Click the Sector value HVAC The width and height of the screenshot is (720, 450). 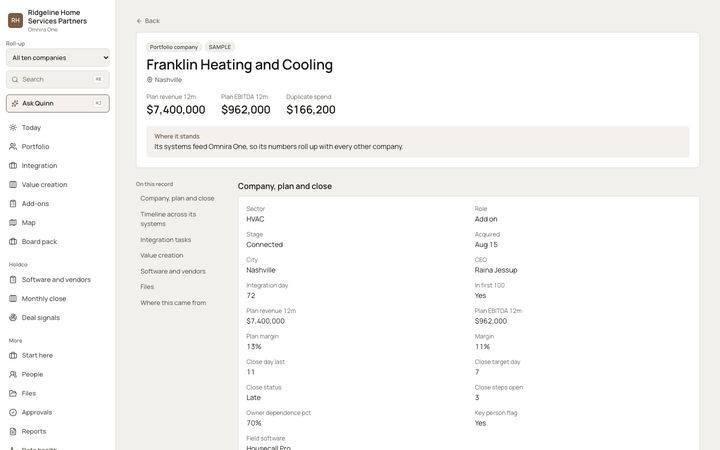click(x=255, y=219)
